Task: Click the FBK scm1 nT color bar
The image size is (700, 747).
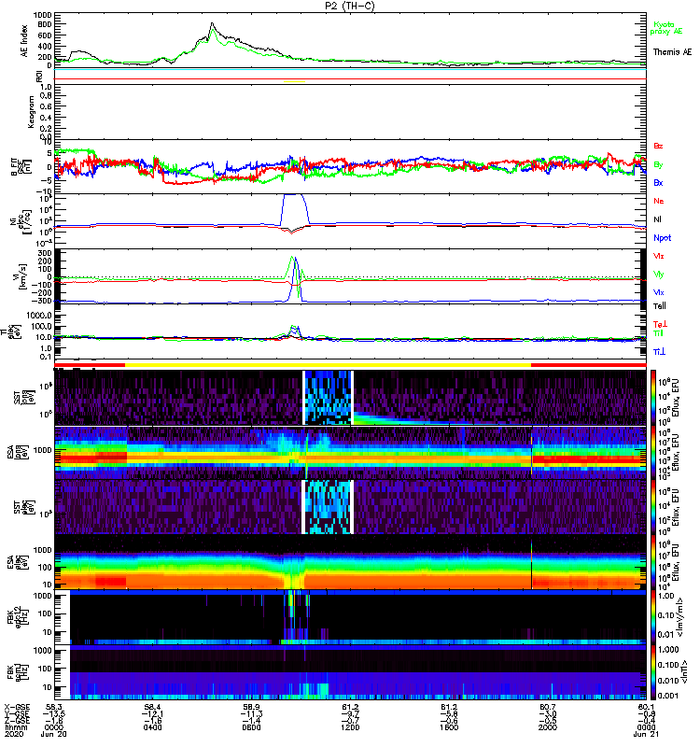Action: pos(653,672)
